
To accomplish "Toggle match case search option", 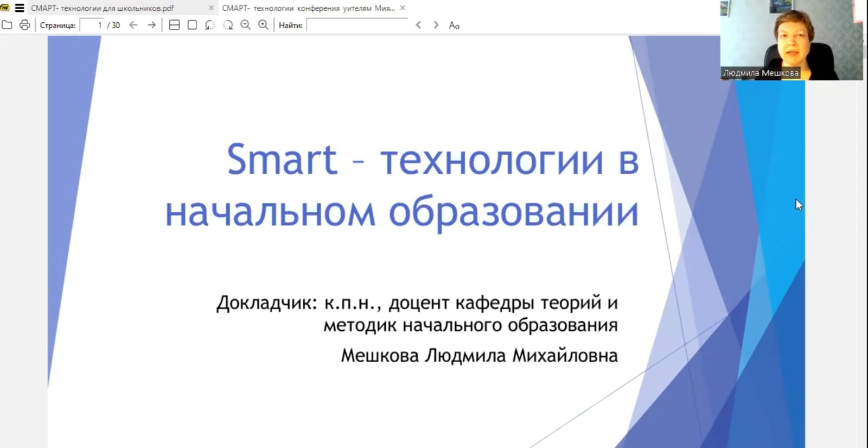I will pyautogui.click(x=454, y=25).
